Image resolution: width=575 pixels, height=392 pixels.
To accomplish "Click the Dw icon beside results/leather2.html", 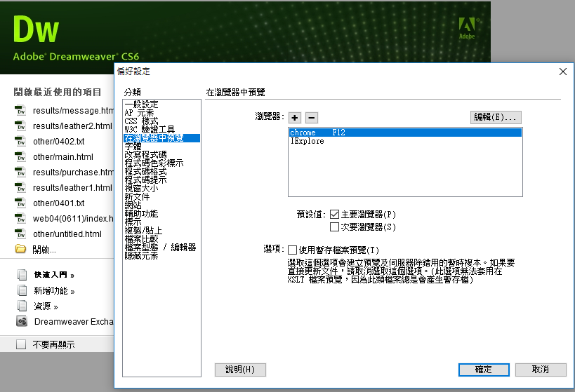I will point(21,126).
